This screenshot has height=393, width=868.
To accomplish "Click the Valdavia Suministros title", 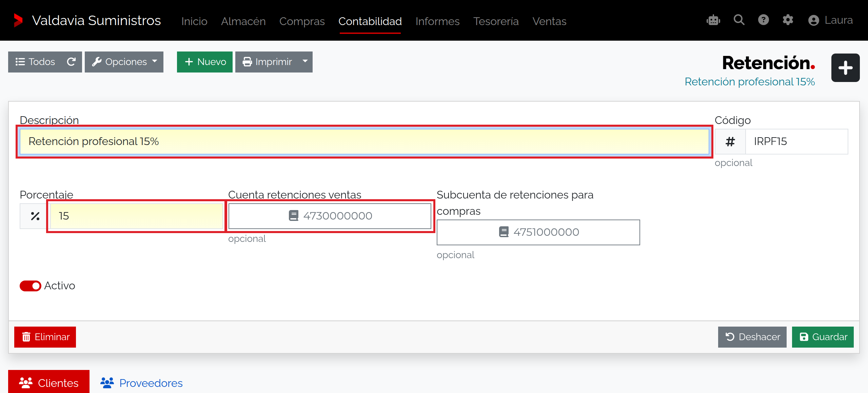I will [x=96, y=20].
